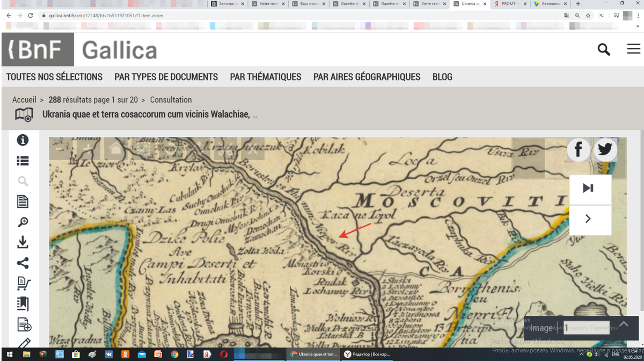Jump to last image button

588,188
